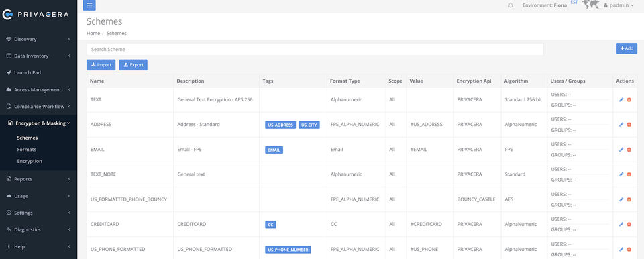Click the Settings gear icon in sidebar
Viewport: 644px width, 259px height.
tap(9, 213)
